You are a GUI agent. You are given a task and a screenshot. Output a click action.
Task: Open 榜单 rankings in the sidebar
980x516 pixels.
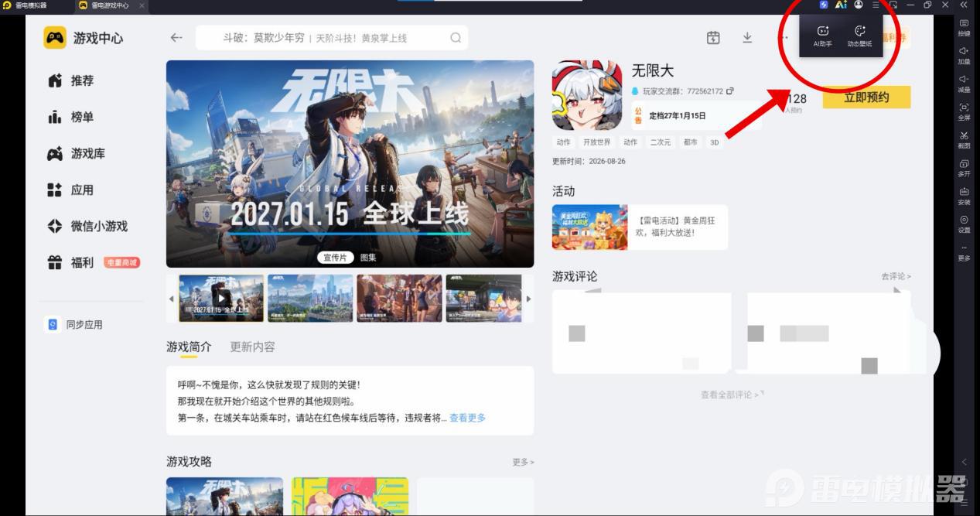70,117
